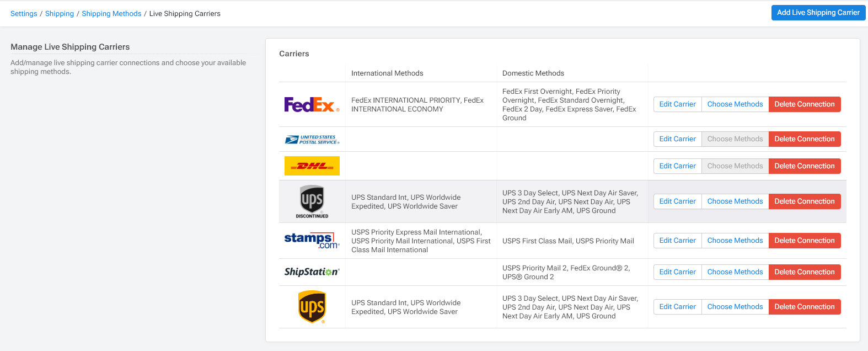Edit Carrier for the bottom gold UPS row
868x351 pixels.
[678, 307]
